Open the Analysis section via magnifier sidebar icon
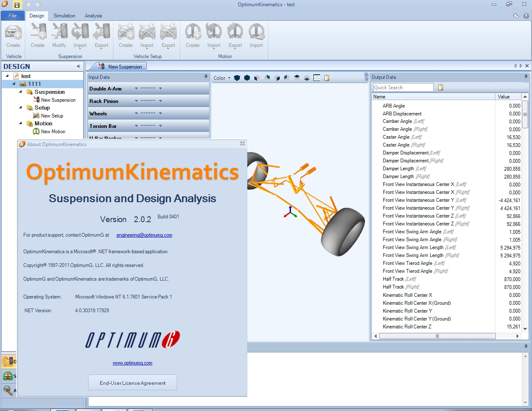Image resolution: width=532 pixels, height=411 pixels. (8, 391)
